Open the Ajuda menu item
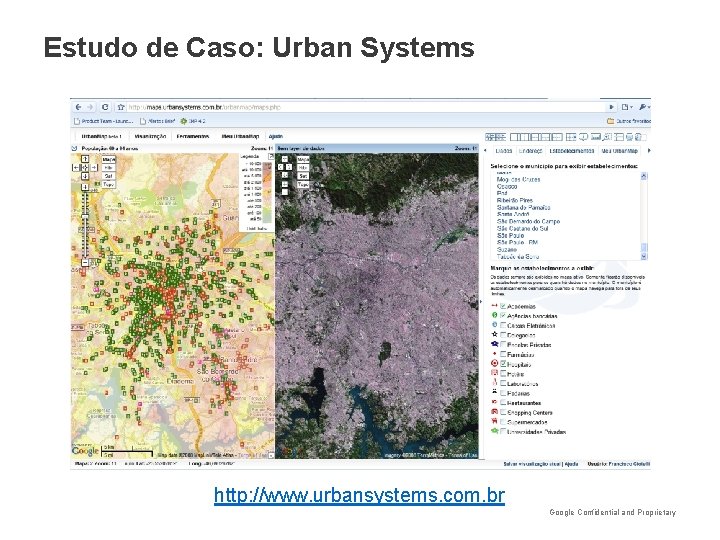The height and width of the screenshot is (540, 720). tap(276, 136)
